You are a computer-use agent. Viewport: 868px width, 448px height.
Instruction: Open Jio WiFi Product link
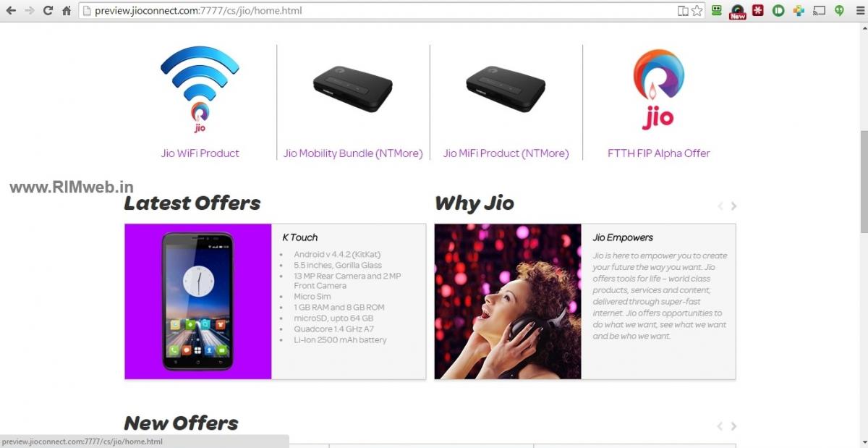(x=200, y=153)
